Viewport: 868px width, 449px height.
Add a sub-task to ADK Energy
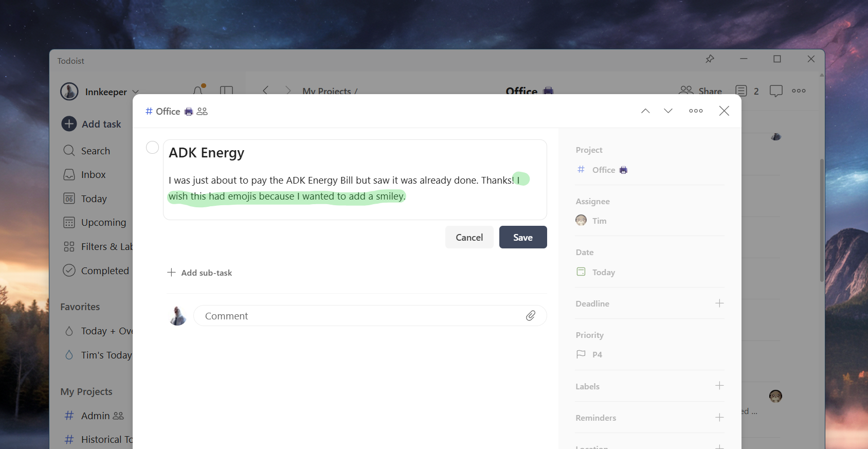click(x=200, y=273)
